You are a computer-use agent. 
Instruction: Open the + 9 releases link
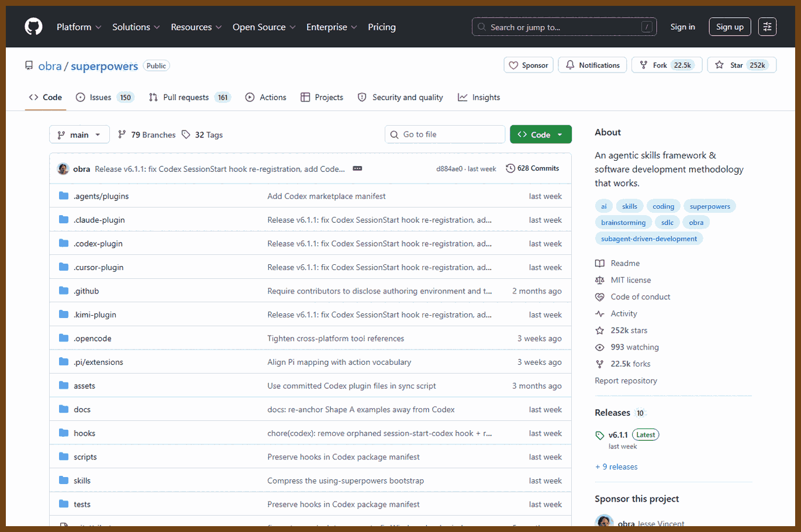616,467
